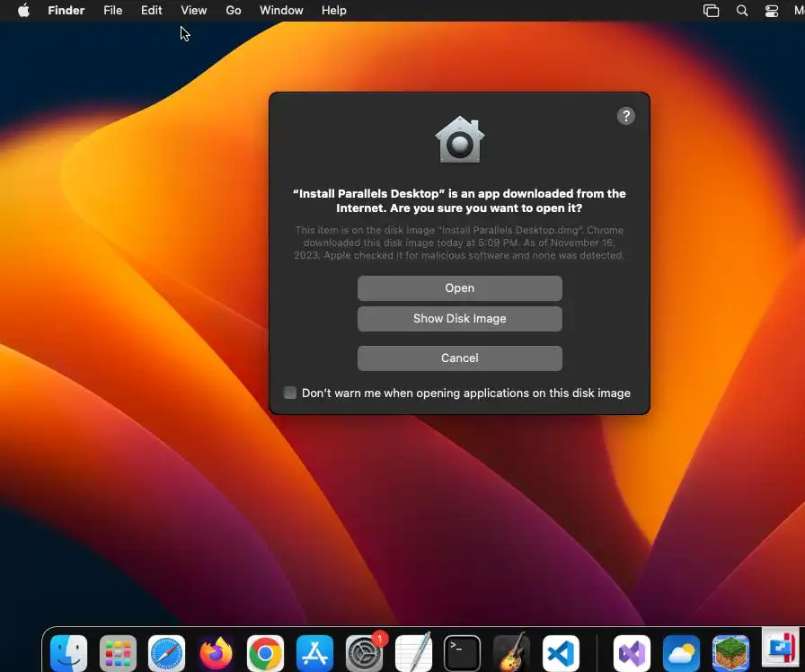Image resolution: width=805 pixels, height=672 pixels.
Task: Launch GarageBand from the Dock
Action: pyautogui.click(x=511, y=652)
